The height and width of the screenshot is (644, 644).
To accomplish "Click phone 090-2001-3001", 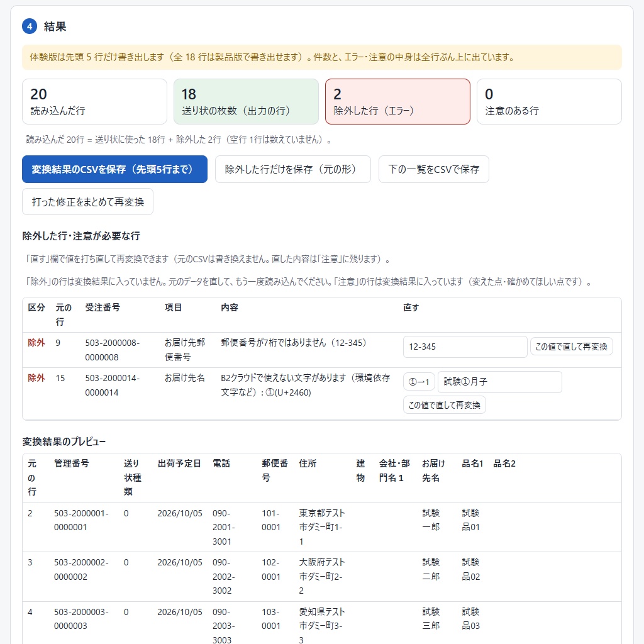I will (x=223, y=528).
